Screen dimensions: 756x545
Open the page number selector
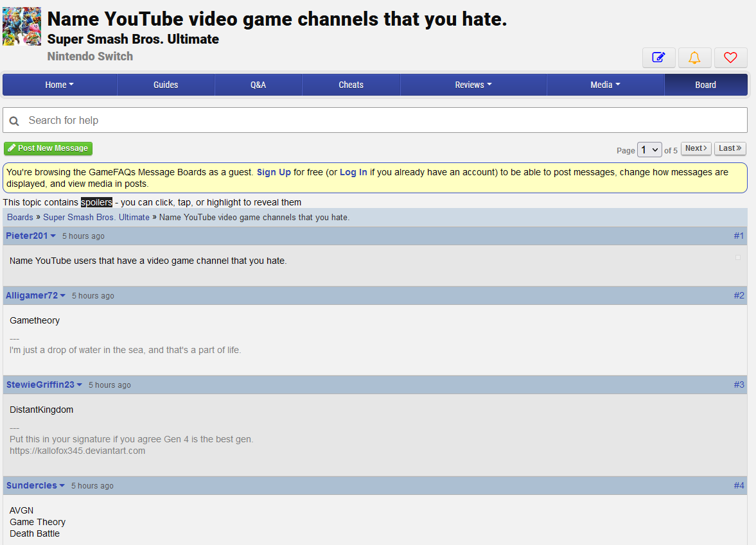click(649, 150)
